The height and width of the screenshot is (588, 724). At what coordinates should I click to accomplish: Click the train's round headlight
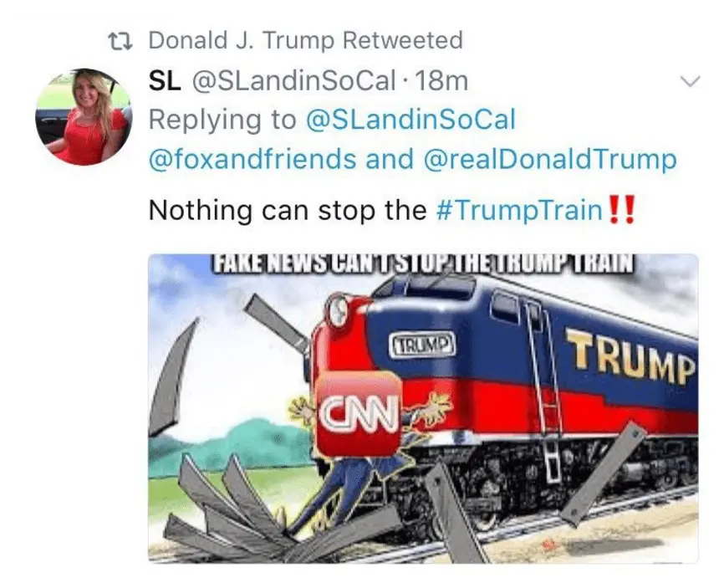pyautogui.click(x=338, y=311)
